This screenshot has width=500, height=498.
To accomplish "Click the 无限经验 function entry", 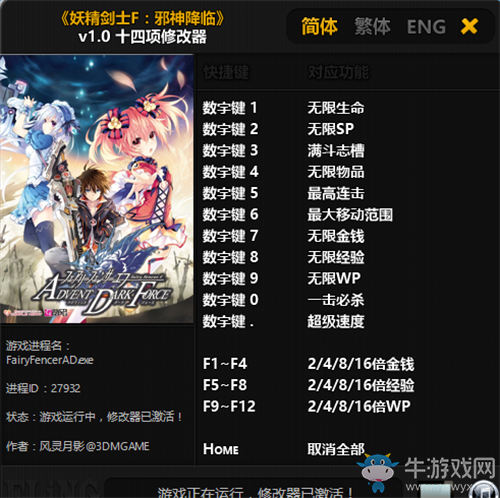I will tap(336, 257).
